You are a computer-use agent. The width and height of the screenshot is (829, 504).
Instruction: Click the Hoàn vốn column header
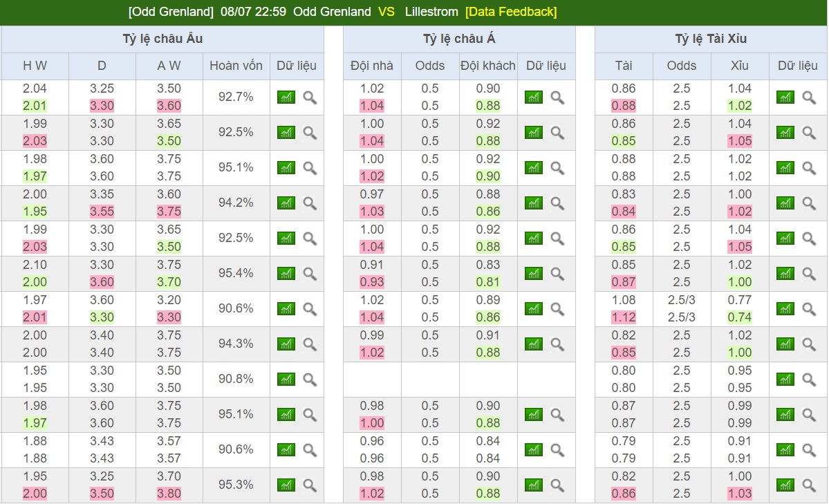(x=236, y=66)
